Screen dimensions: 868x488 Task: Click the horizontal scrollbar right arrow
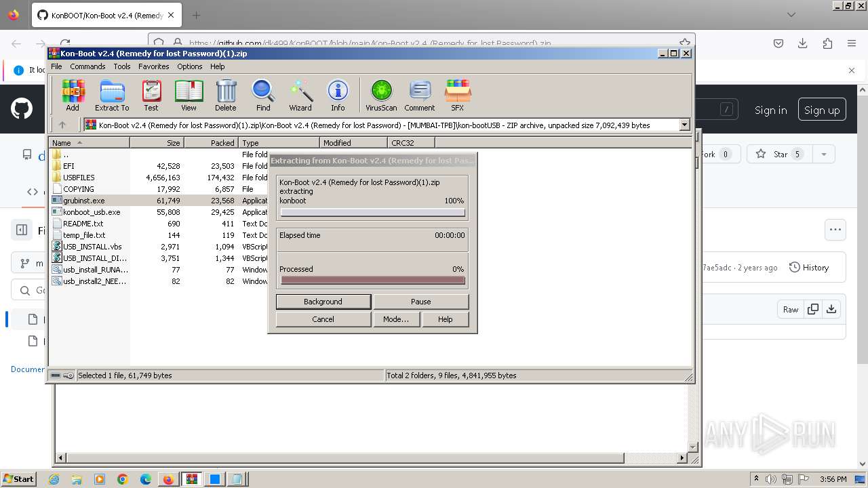683,458
